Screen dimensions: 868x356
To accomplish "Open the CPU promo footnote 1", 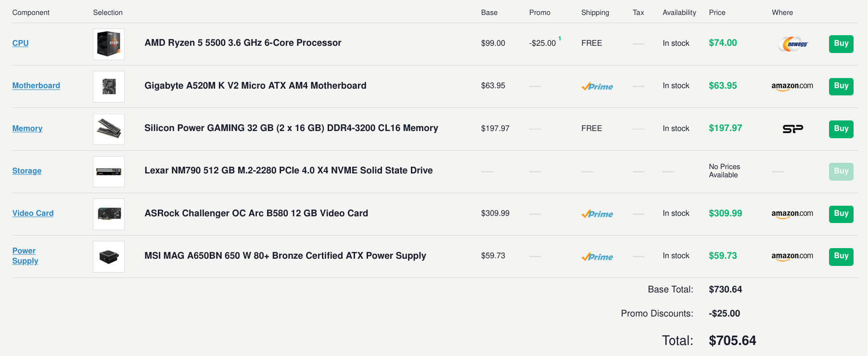I will tap(560, 39).
